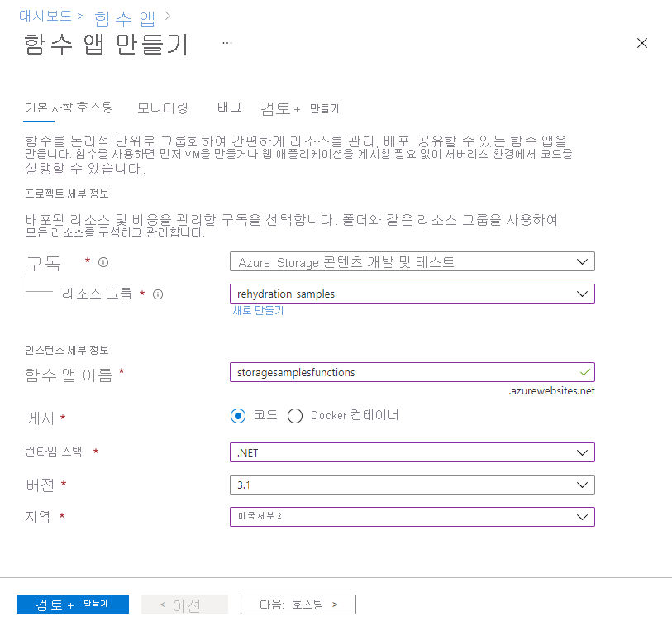Open the 모니터링 tab
This screenshot has height=631, width=672.
click(x=162, y=108)
